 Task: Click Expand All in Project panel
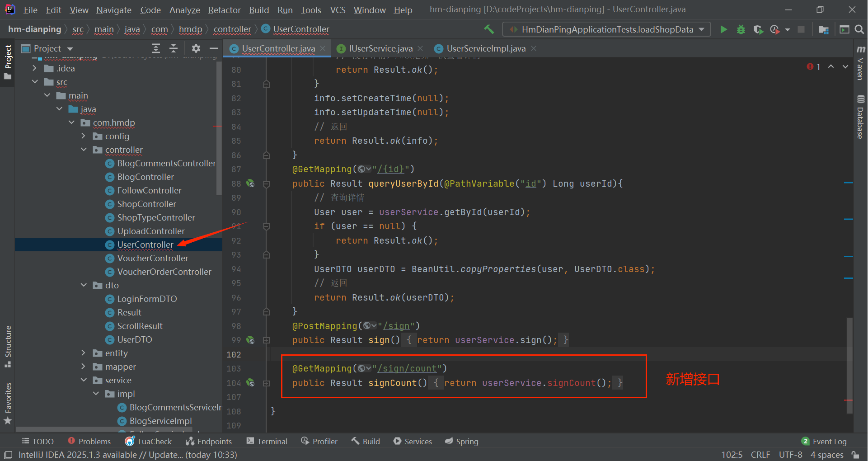pyautogui.click(x=156, y=48)
